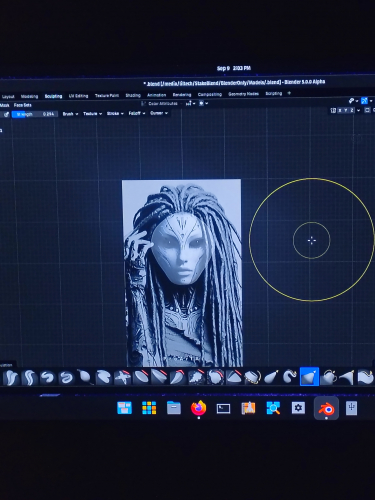
Task: Open the Rendering workspace tab
Action: tap(182, 95)
